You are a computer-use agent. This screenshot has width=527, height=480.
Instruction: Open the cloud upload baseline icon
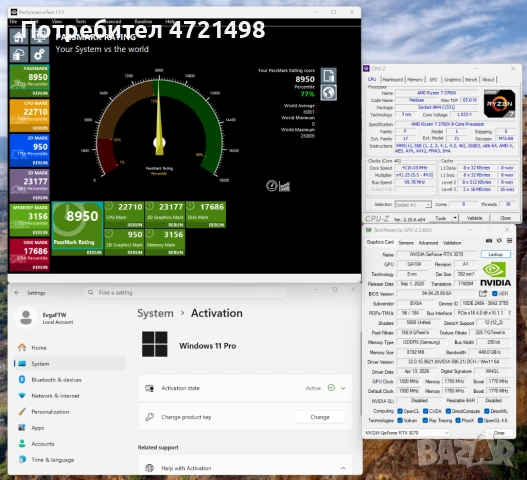pos(19,54)
